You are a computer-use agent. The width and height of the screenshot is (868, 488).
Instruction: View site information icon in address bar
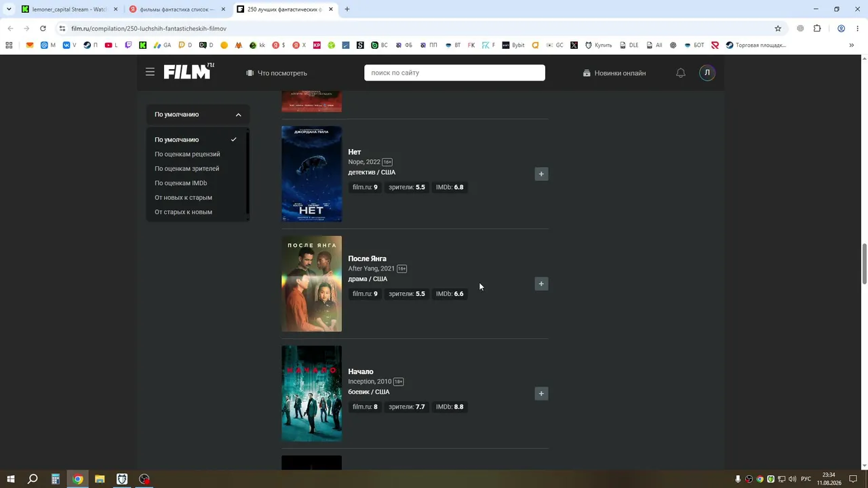click(x=62, y=28)
